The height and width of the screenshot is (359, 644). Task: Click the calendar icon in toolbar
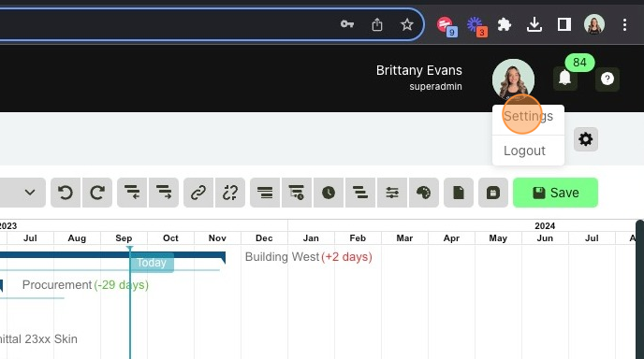493,193
